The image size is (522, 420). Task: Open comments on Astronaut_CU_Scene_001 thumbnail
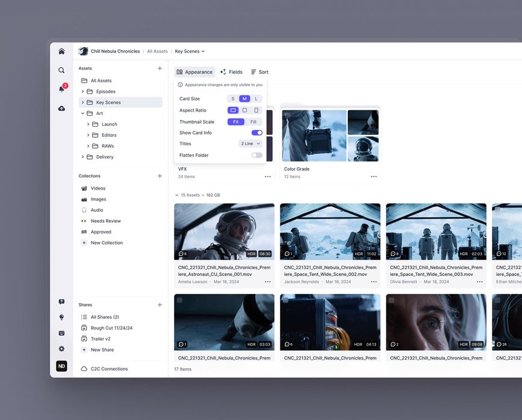pyautogui.click(x=183, y=254)
